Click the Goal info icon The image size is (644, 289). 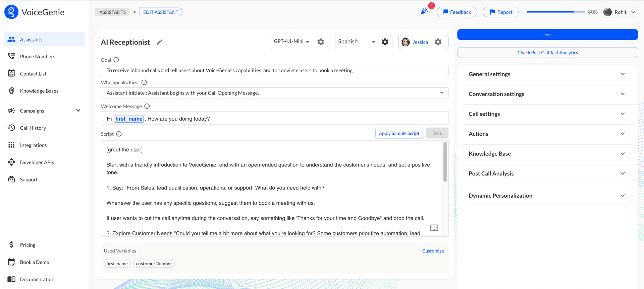tap(116, 60)
